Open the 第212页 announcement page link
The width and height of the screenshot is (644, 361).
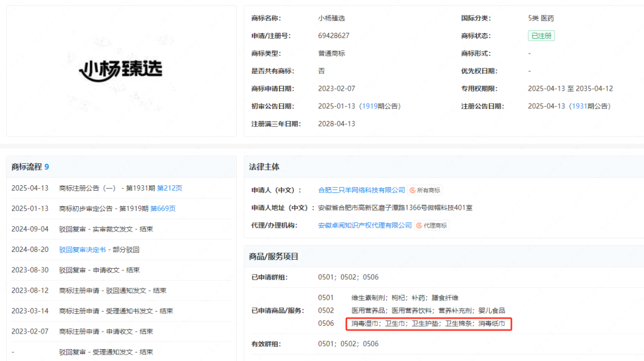click(x=169, y=188)
